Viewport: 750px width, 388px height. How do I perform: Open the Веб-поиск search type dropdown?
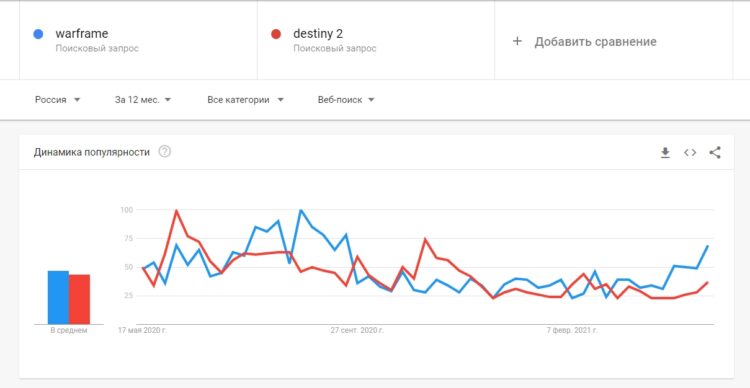pos(346,100)
